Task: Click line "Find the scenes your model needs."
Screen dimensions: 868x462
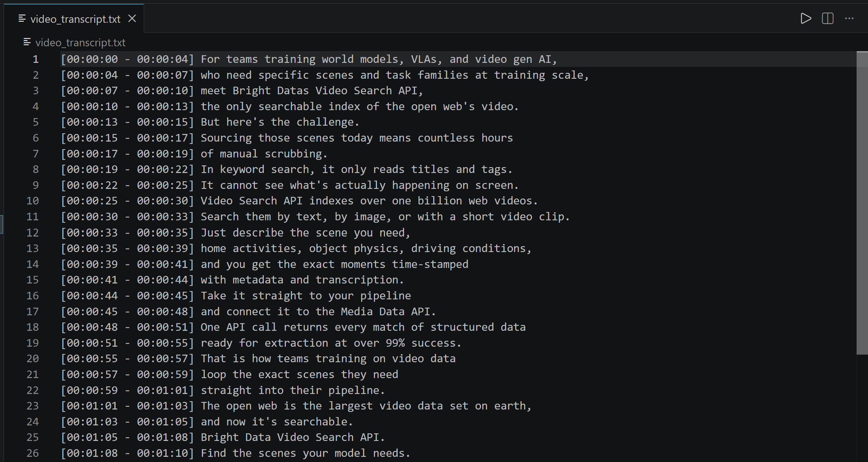Action: (306, 453)
